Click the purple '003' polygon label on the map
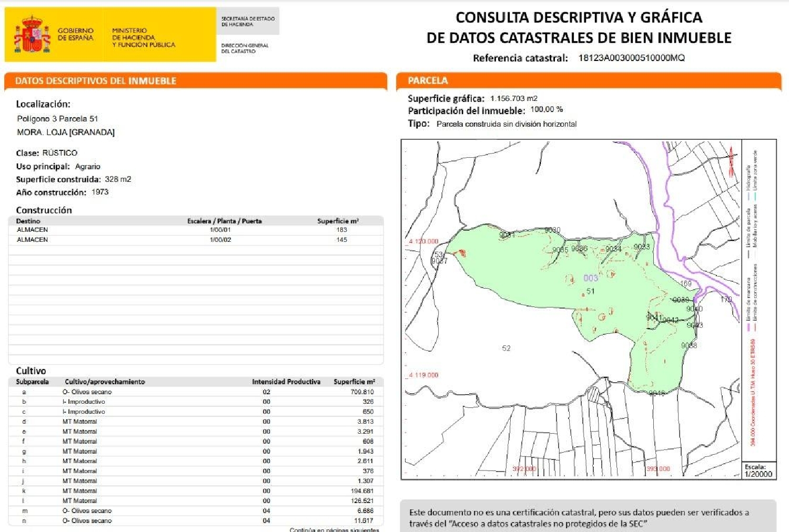789x532 pixels. (591, 278)
